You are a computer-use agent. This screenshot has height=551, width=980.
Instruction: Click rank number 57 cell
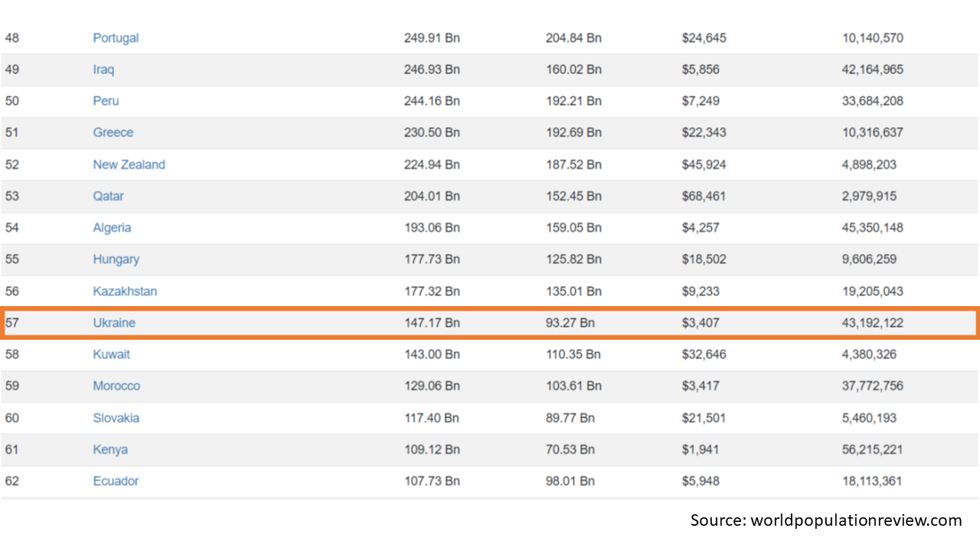11,323
